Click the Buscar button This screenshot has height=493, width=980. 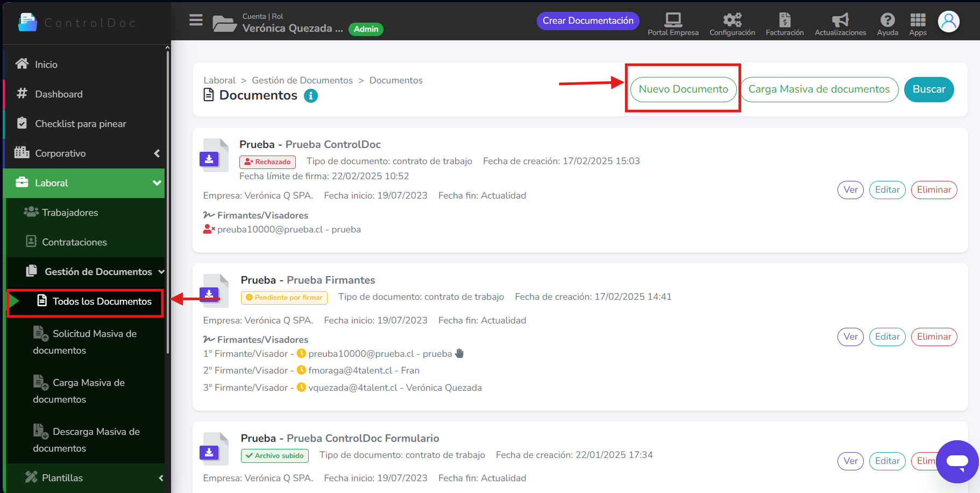[929, 89]
